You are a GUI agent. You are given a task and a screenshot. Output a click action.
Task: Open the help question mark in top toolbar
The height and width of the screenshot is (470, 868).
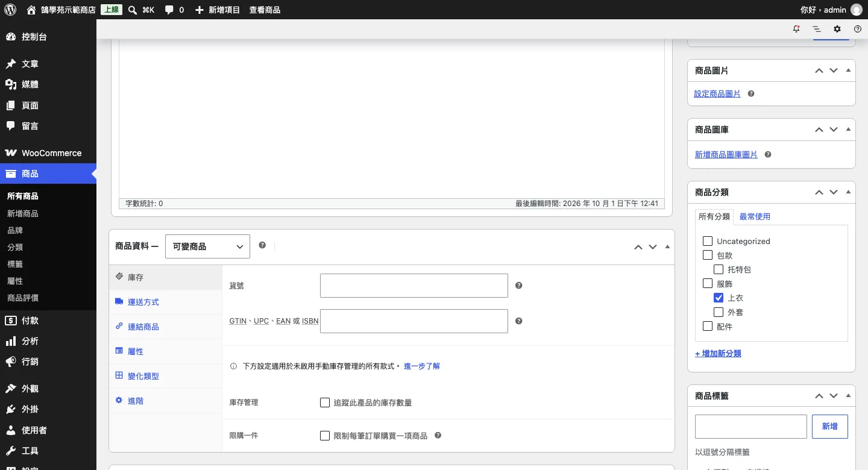pos(858,29)
